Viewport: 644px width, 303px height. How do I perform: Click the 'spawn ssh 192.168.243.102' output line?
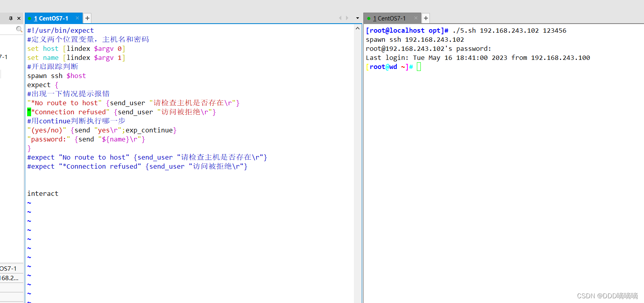click(415, 39)
